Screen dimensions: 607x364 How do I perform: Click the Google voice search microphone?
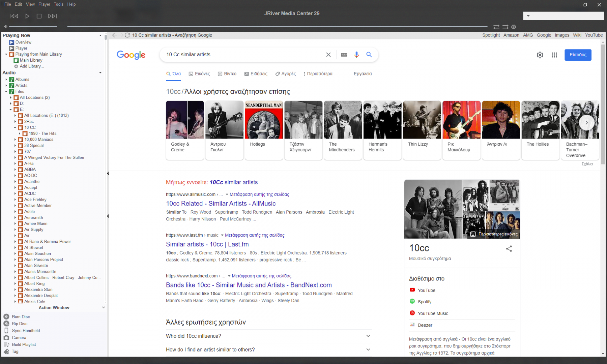coord(356,55)
